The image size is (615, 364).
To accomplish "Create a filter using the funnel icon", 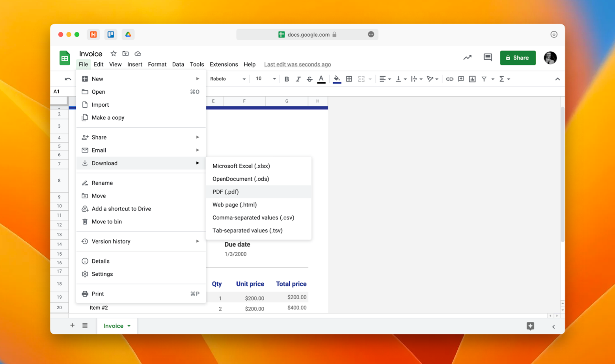I will pyautogui.click(x=484, y=79).
